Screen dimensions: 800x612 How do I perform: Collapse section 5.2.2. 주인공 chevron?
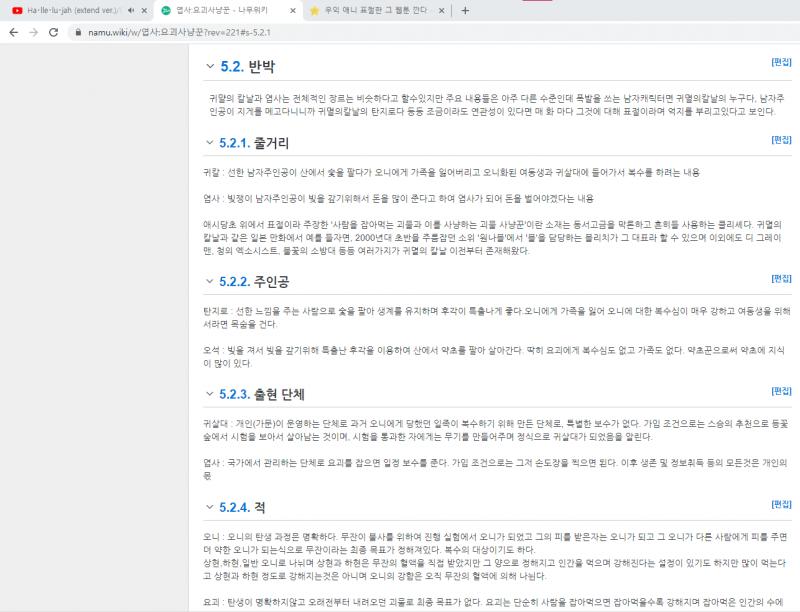pos(209,281)
